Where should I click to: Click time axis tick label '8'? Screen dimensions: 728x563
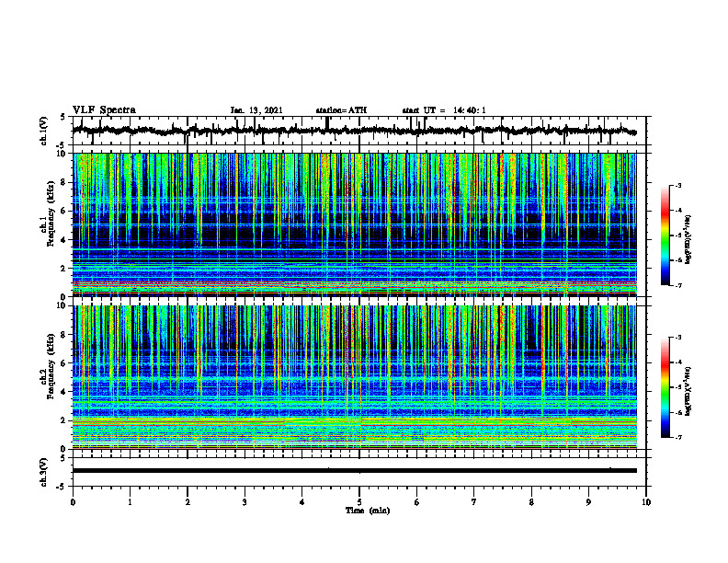tap(531, 502)
